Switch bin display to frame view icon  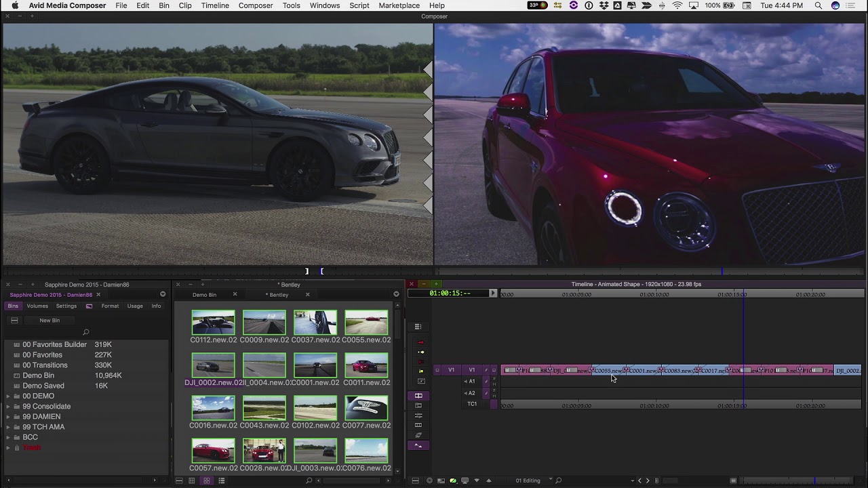pyautogui.click(x=205, y=481)
